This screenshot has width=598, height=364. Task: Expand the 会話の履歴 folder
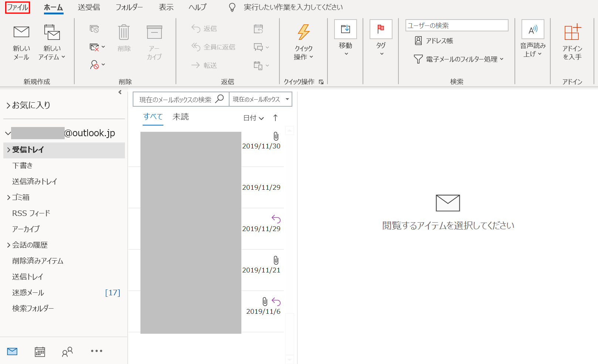click(9, 245)
